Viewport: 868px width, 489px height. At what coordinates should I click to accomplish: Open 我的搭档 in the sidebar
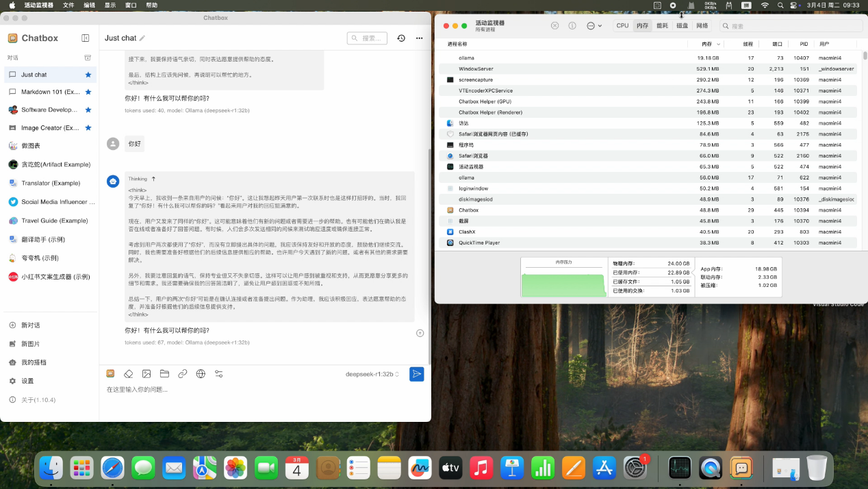(49, 362)
